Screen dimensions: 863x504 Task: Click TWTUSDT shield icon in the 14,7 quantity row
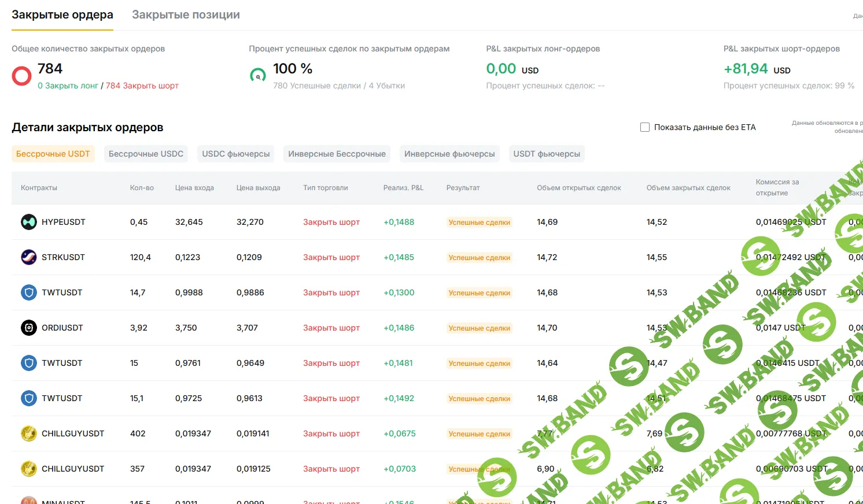[29, 292]
